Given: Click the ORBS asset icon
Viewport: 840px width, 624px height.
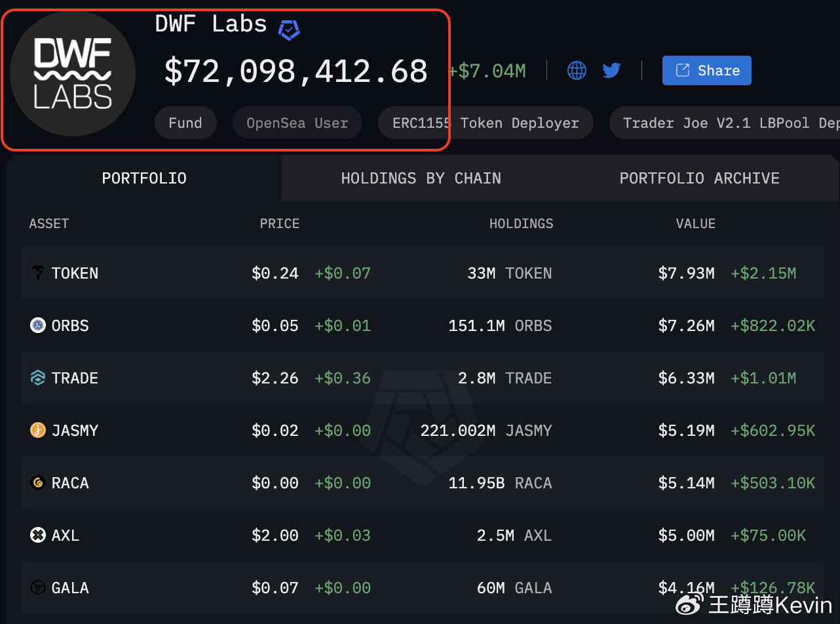Looking at the screenshot, I should click(x=38, y=325).
